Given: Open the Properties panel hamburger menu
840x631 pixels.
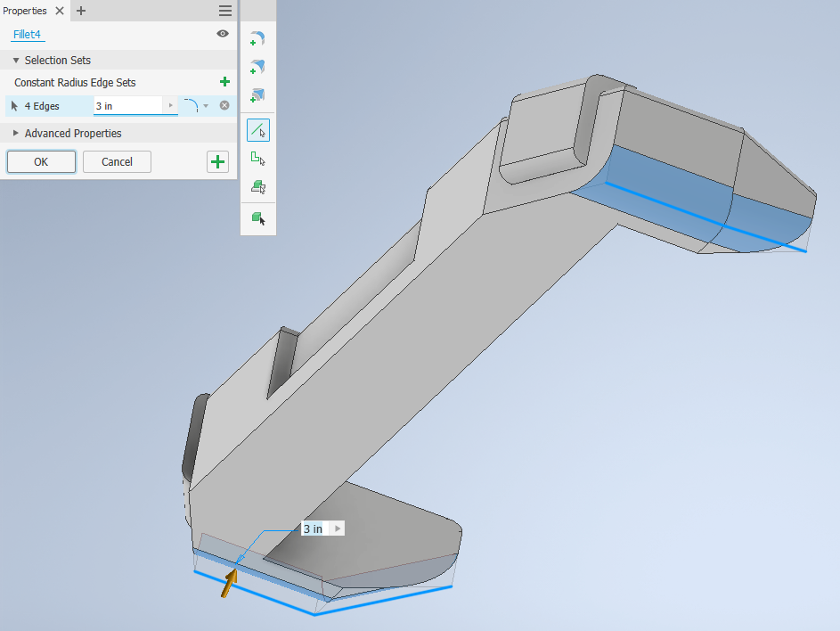Looking at the screenshot, I should pos(225,11).
